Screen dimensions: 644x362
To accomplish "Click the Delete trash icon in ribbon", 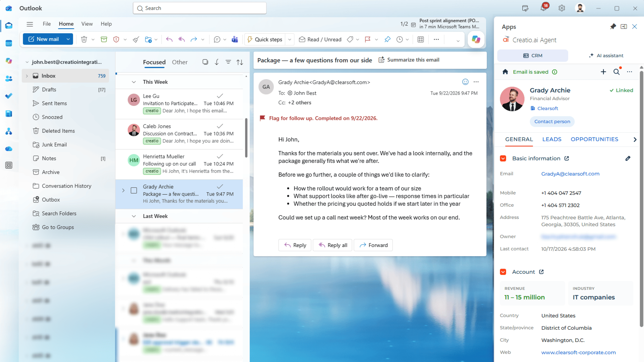I will pos(84,39).
